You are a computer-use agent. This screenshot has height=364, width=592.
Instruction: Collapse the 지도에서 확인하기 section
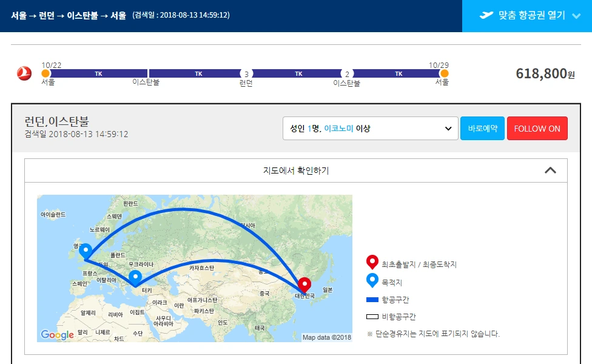click(x=551, y=170)
